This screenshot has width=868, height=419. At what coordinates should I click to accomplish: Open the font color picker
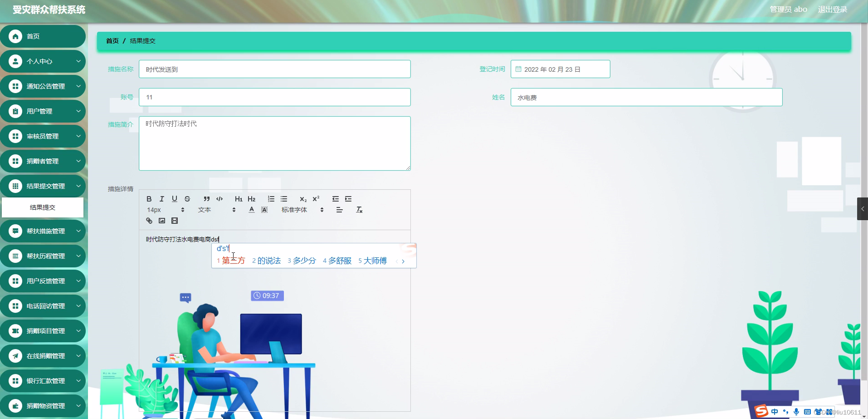(252, 210)
